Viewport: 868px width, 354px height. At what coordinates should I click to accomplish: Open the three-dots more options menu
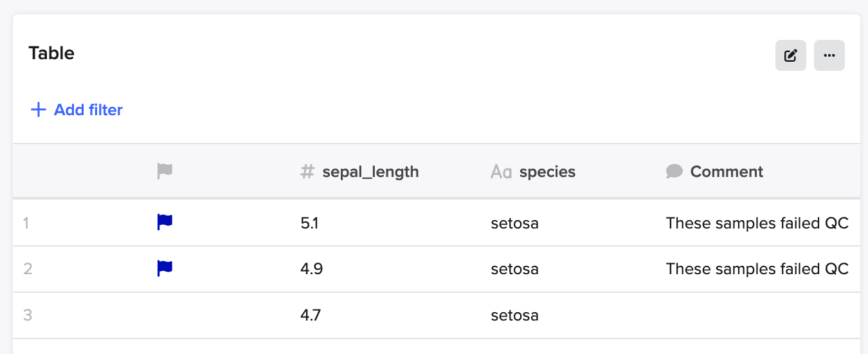829,55
